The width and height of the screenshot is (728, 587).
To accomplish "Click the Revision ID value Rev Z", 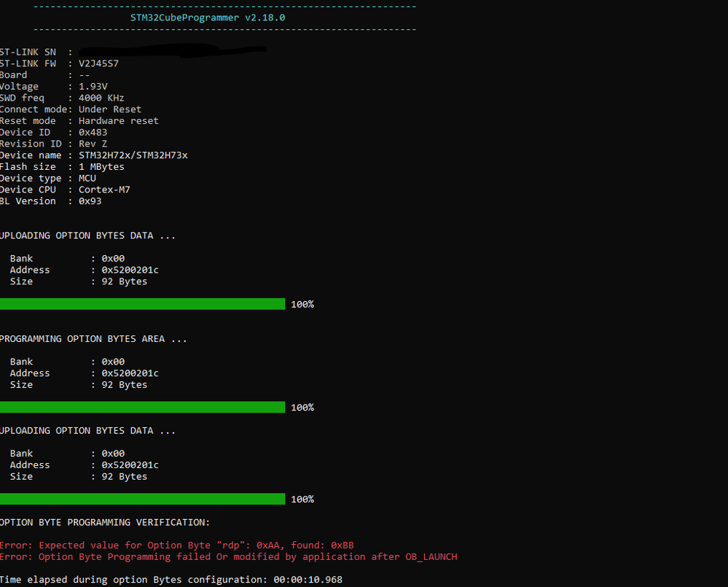I will click(93, 144).
